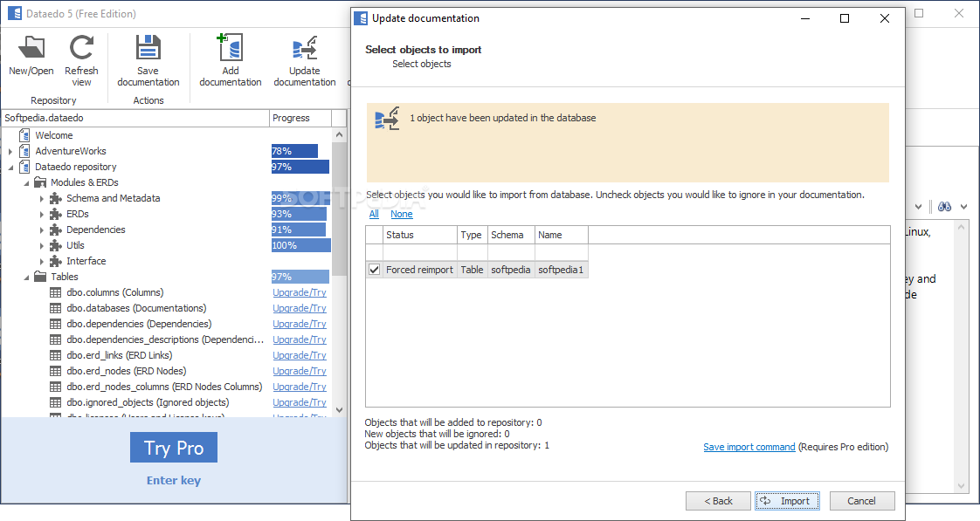Click the Tables folder icon
The width and height of the screenshot is (980, 521).
40,276
